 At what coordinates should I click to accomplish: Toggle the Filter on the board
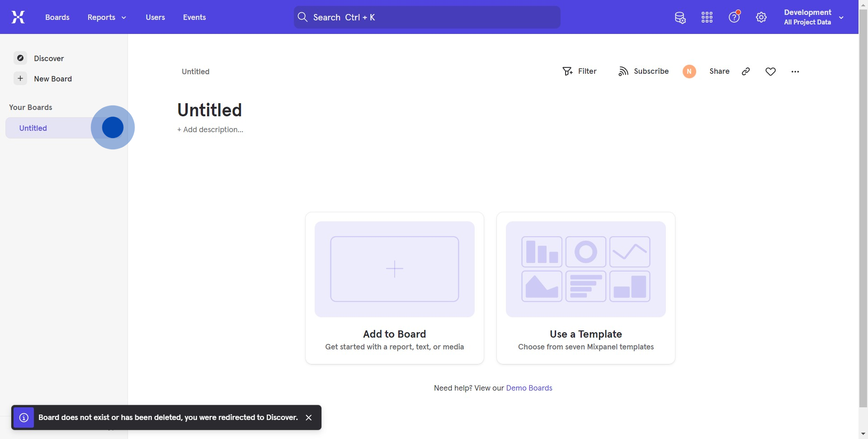[x=580, y=71]
